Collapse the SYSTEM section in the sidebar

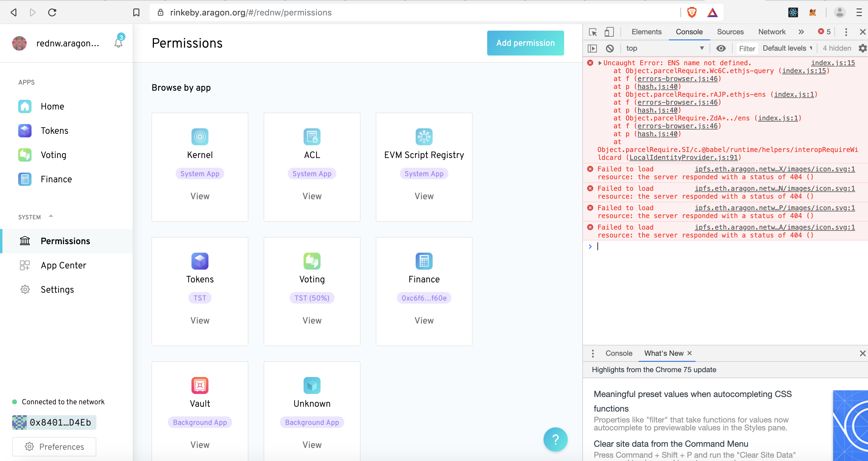pos(51,216)
